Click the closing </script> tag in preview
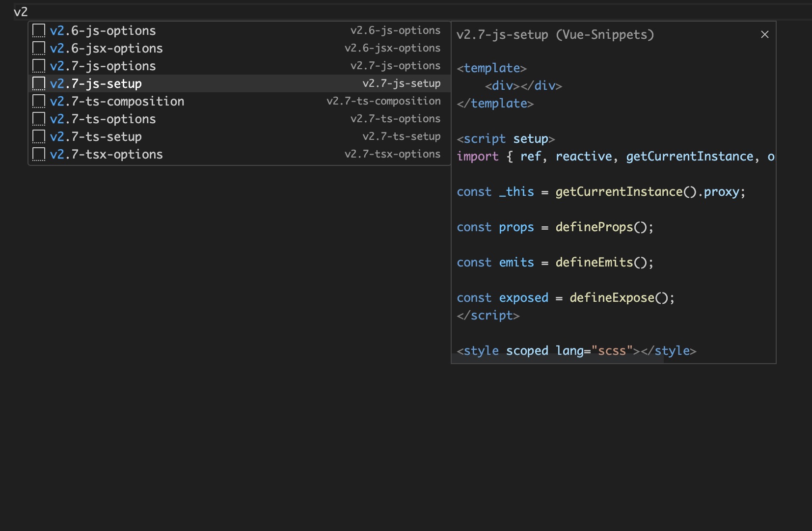The width and height of the screenshot is (812, 531). [x=488, y=316]
